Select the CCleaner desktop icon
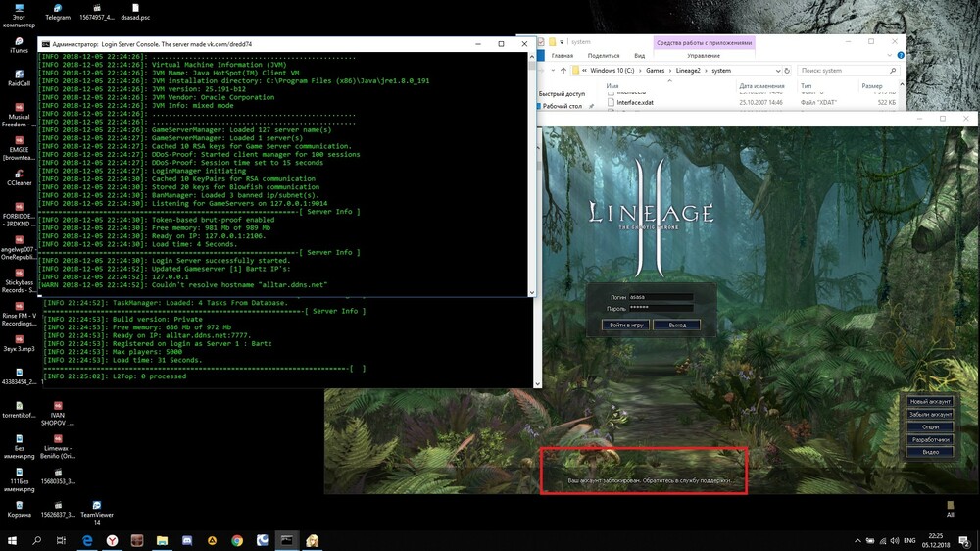Viewport: 980px width, 551px height. coord(19,172)
